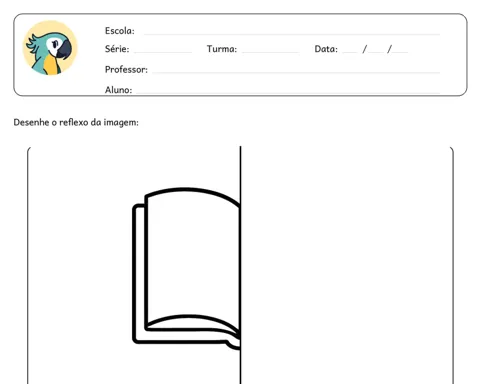Click the year blank in Data
Viewport: 480px width, 384px height.
click(400, 52)
